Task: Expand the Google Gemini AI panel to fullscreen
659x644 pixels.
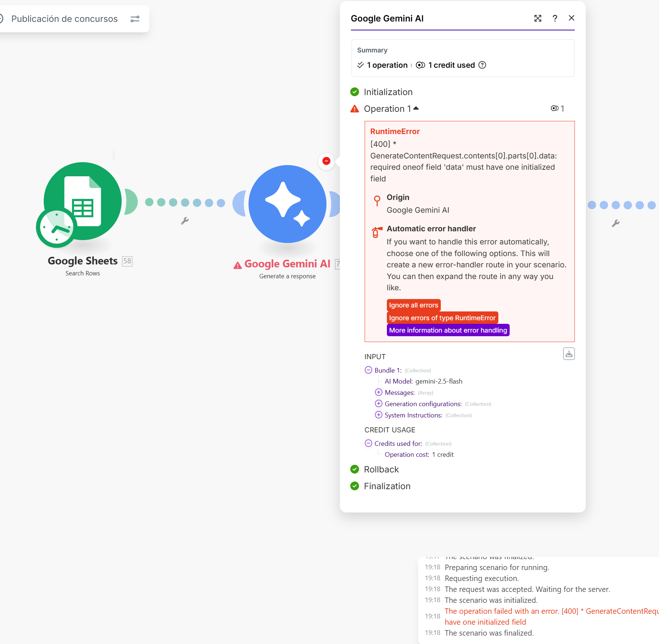Action: point(538,18)
